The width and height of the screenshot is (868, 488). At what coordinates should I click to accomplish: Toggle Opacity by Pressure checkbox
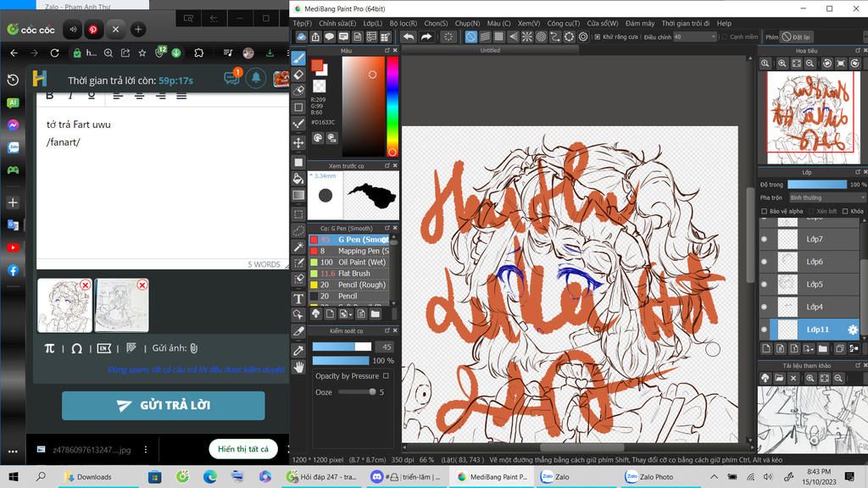tap(386, 375)
